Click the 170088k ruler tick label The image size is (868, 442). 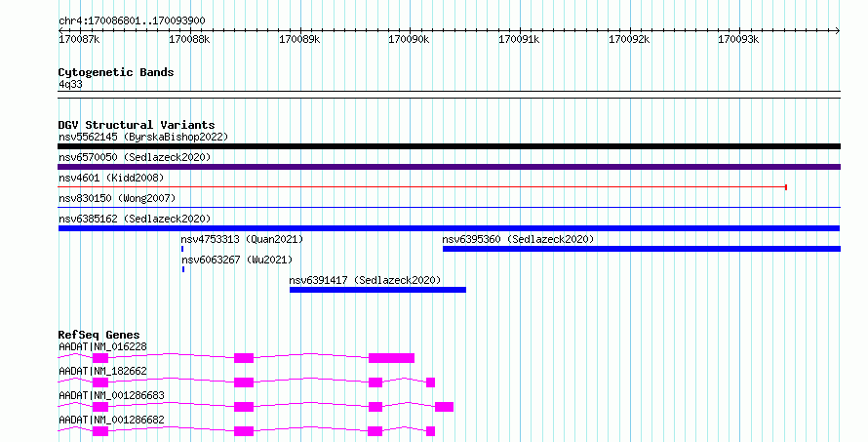[x=189, y=40]
